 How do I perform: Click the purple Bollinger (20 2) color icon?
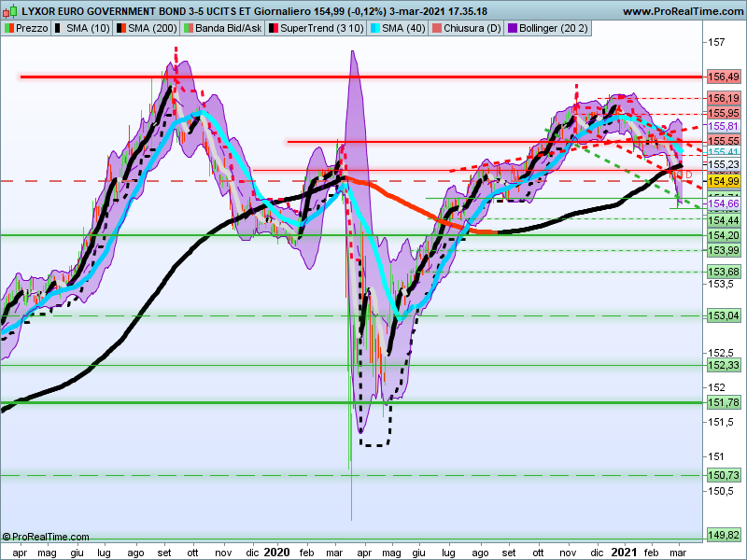512,29
